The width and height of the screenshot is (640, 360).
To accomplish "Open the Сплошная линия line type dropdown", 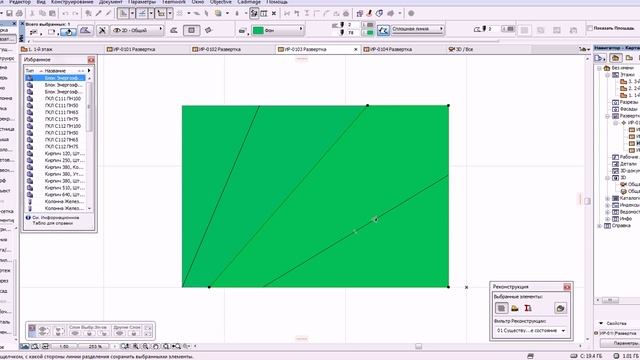I will (x=418, y=29).
